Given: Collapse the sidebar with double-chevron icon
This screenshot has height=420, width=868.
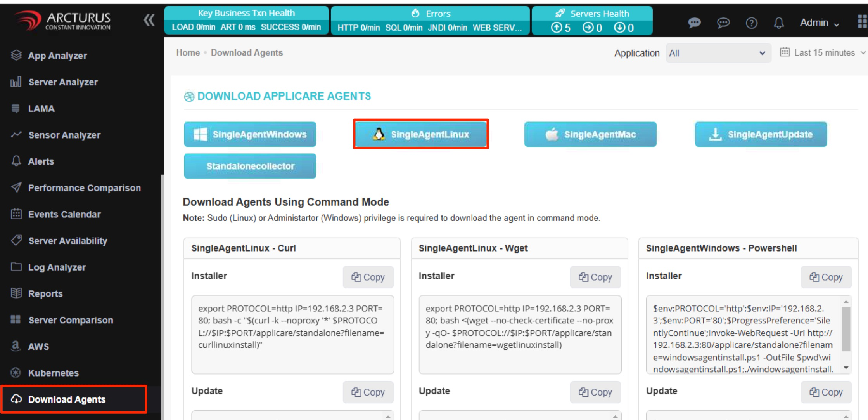Looking at the screenshot, I should tap(149, 20).
